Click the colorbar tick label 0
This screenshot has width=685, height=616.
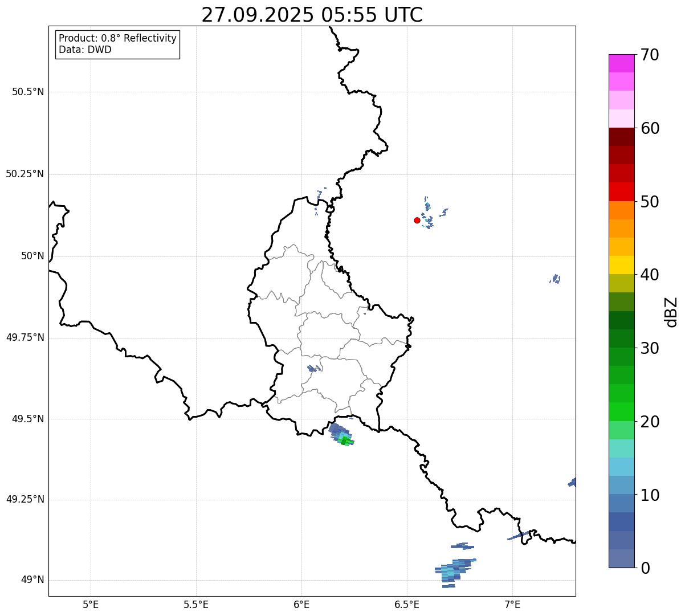coord(645,568)
